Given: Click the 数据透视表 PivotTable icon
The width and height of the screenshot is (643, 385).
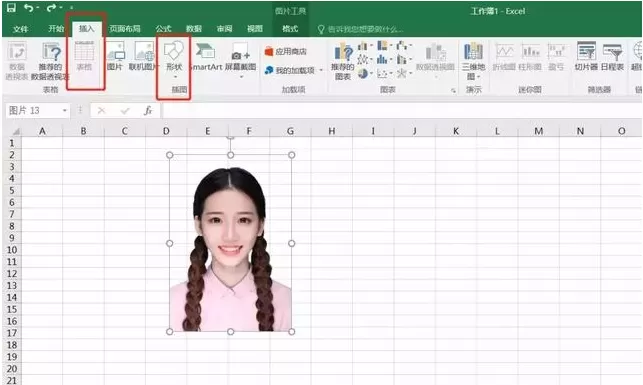Looking at the screenshot, I should [16, 60].
